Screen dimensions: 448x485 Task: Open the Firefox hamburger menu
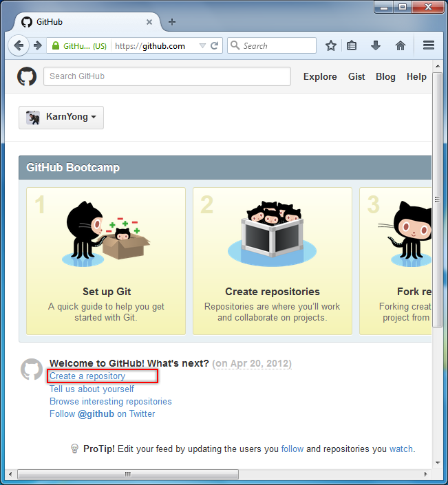pyautogui.click(x=429, y=46)
